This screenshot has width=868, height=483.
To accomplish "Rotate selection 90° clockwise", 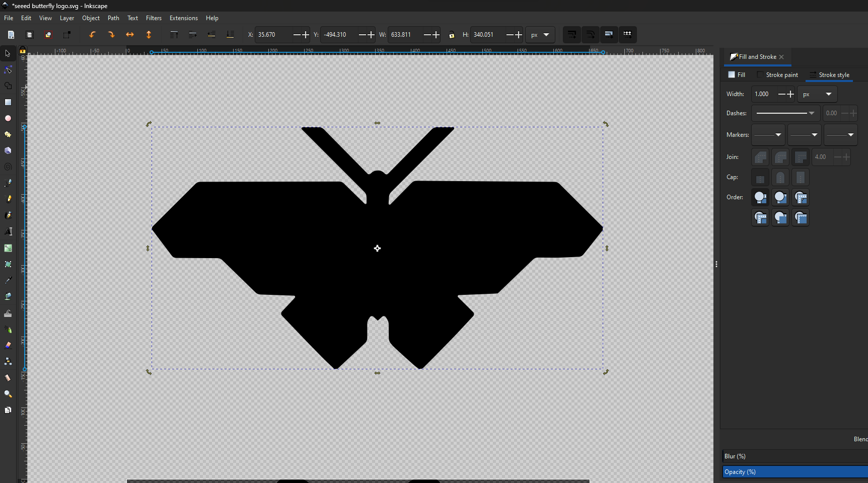I will 111,35.
